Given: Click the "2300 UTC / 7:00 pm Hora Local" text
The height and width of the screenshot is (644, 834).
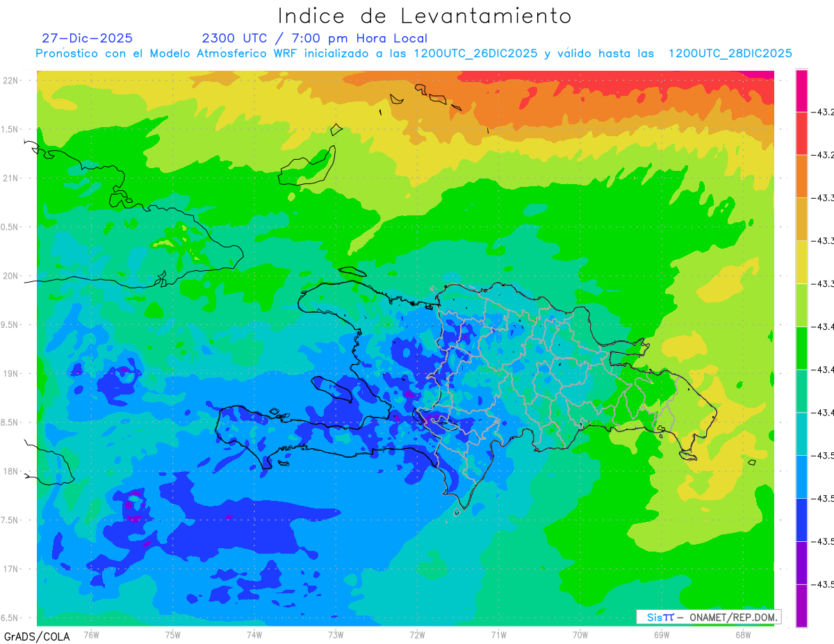Looking at the screenshot, I should pyautogui.click(x=314, y=38).
